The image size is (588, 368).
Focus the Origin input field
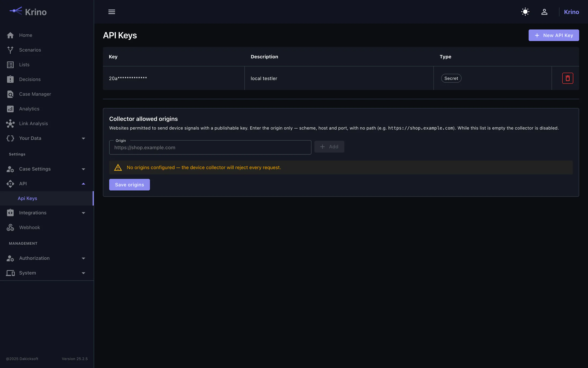(210, 147)
